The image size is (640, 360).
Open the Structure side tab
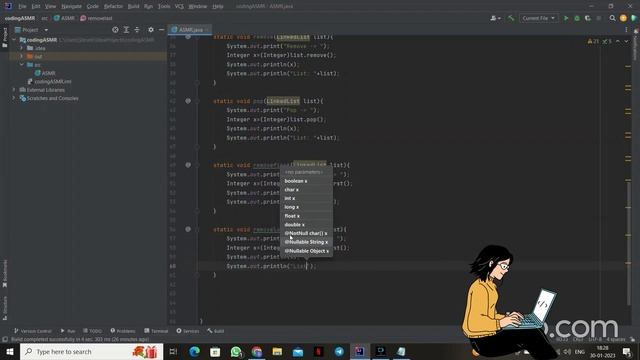click(5, 308)
